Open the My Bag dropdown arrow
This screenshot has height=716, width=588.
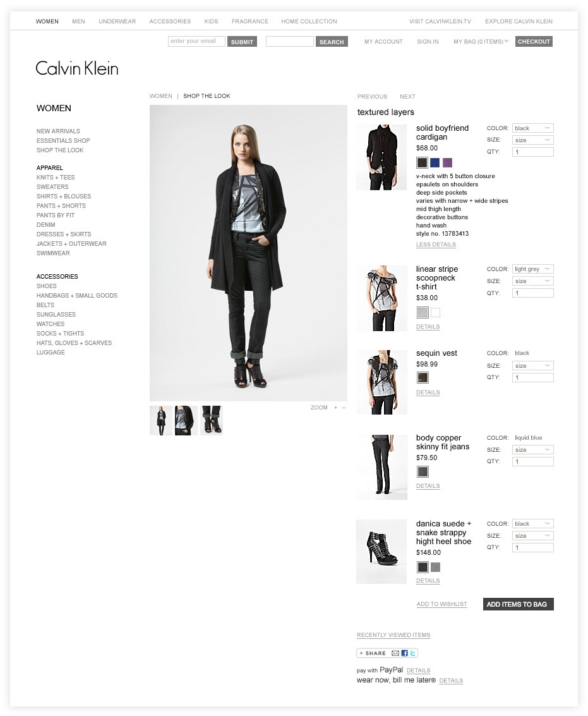[507, 42]
